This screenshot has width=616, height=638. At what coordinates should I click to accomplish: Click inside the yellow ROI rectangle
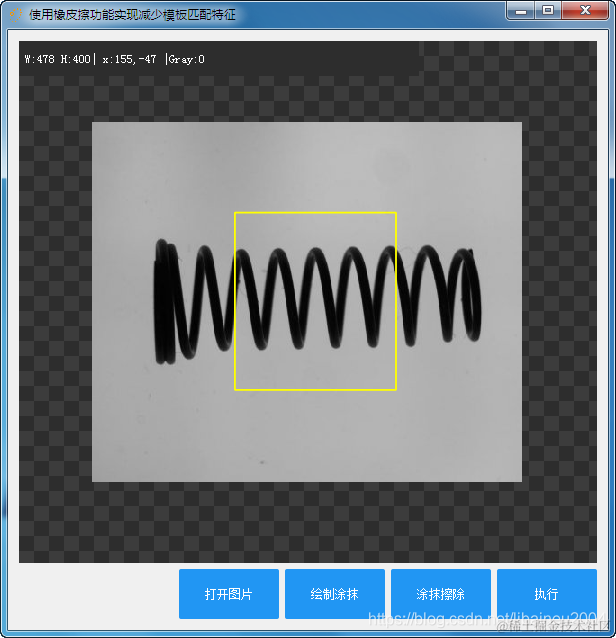(315, 301)
